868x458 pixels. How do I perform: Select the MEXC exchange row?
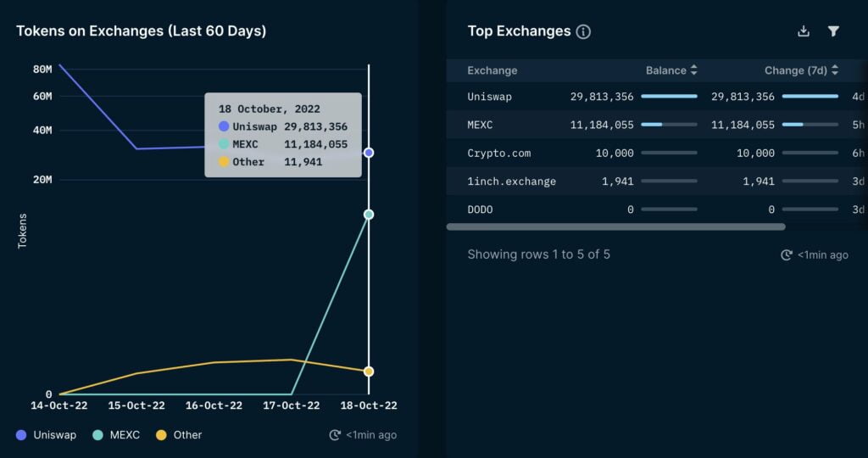[480, 125]
